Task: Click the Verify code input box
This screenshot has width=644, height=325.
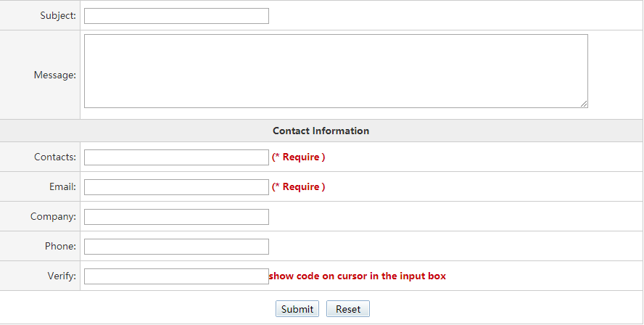Action: pyautogui.click(x=176, y=276)
